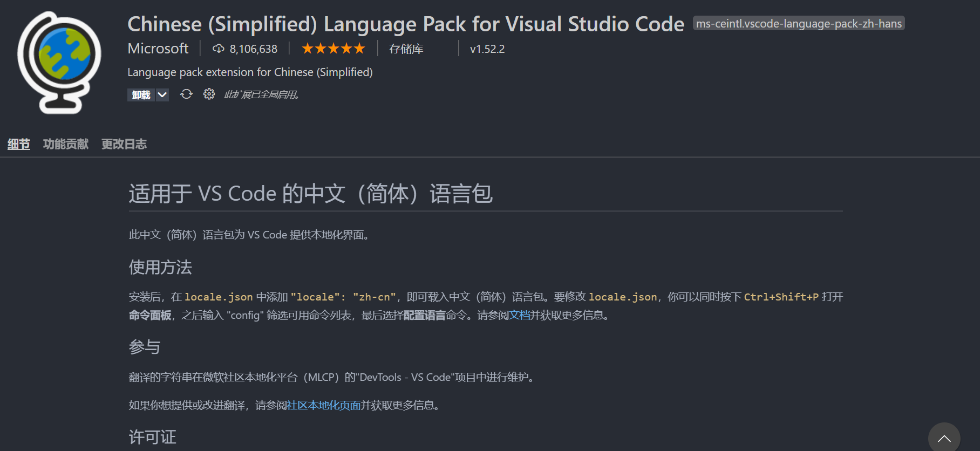Click the sync/reload icon beside uninstall
The width and height of the screenshot is (980, 451).
pyautogui.click(x=186, y=94)
